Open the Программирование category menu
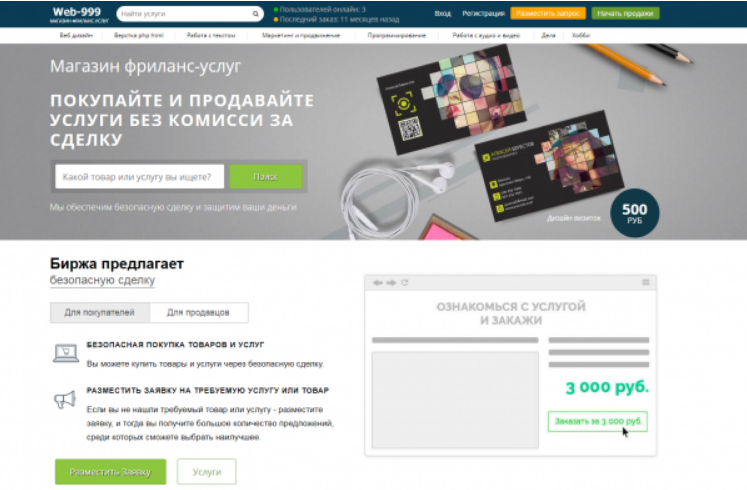747x490 pixels. (396, 35)
